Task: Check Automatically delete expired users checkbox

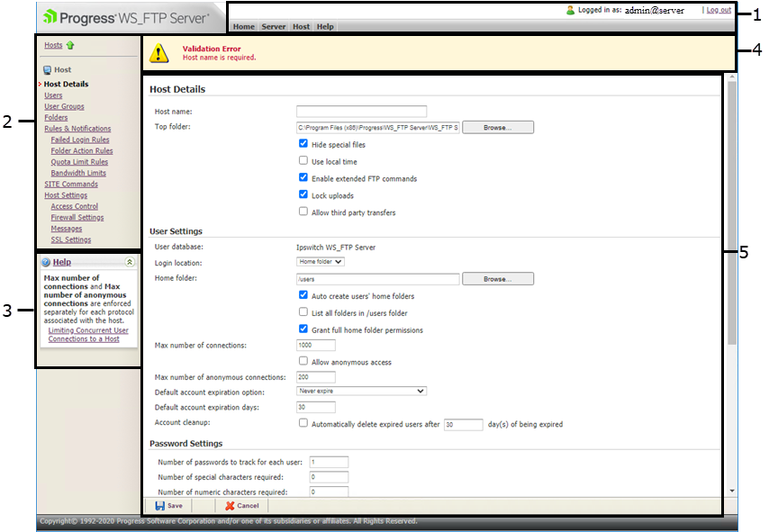Action: pos(303,423)
